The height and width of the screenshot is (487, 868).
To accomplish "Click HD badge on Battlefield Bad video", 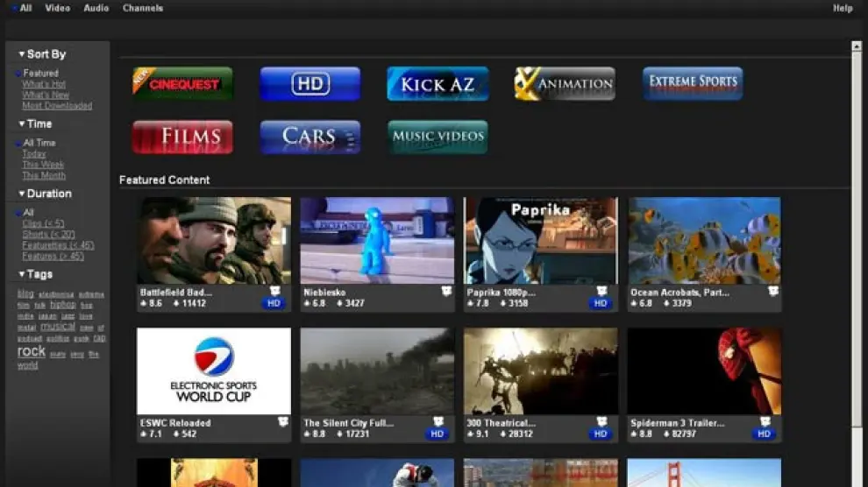I will 274,303.
